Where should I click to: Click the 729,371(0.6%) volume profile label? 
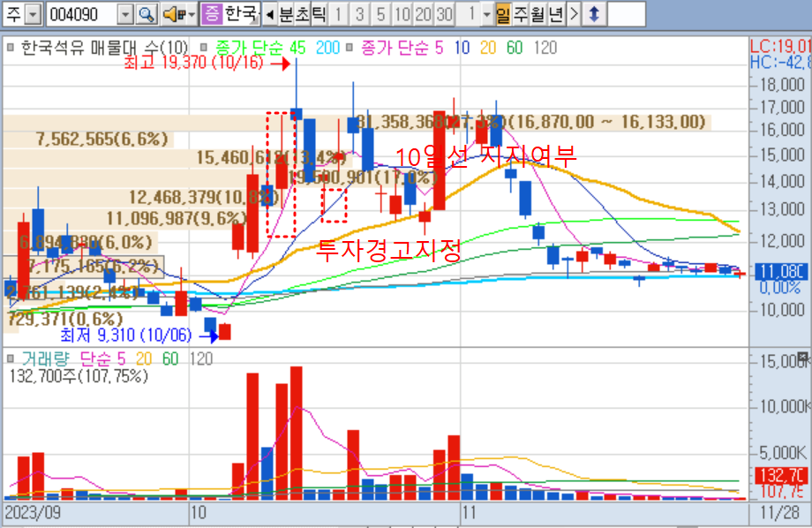(x=65, y=319)
